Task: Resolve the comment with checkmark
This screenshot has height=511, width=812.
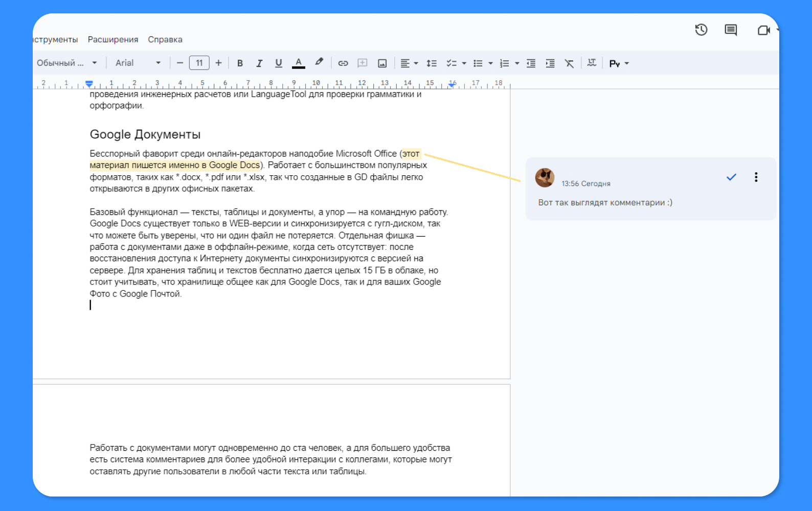Action: (731, 177)
